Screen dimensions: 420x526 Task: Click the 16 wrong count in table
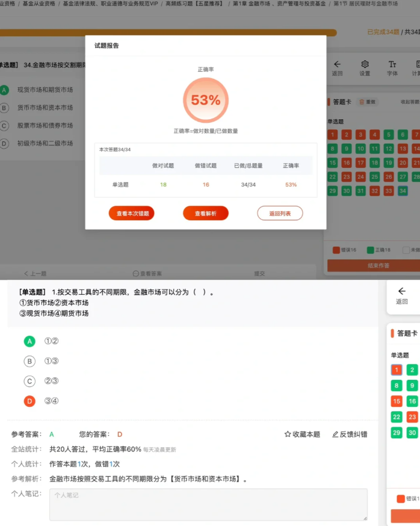206,185
